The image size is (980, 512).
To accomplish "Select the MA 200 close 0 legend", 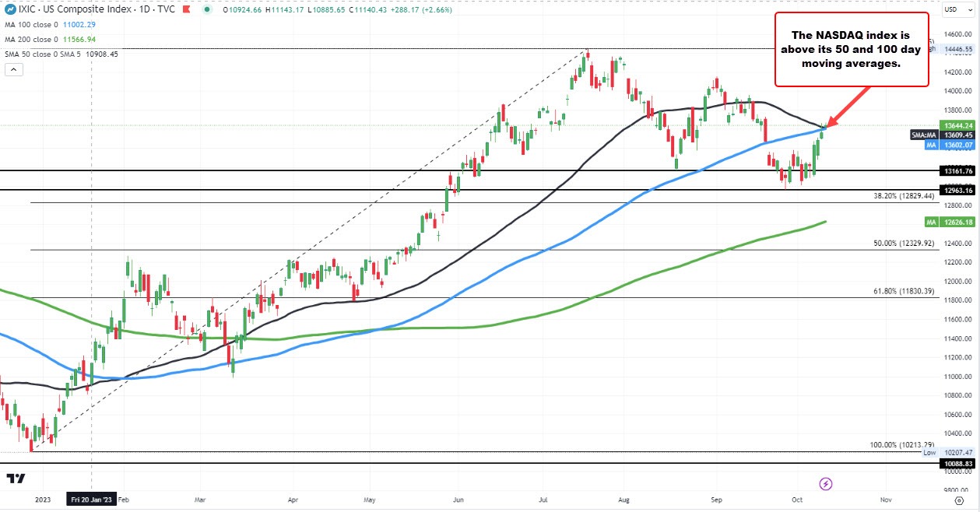I will [30, 39].
